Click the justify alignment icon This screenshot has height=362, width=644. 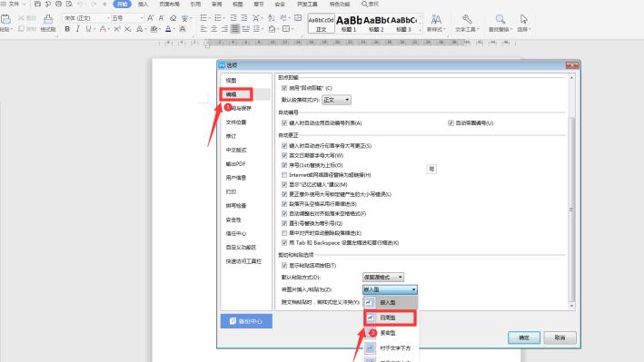235,29
